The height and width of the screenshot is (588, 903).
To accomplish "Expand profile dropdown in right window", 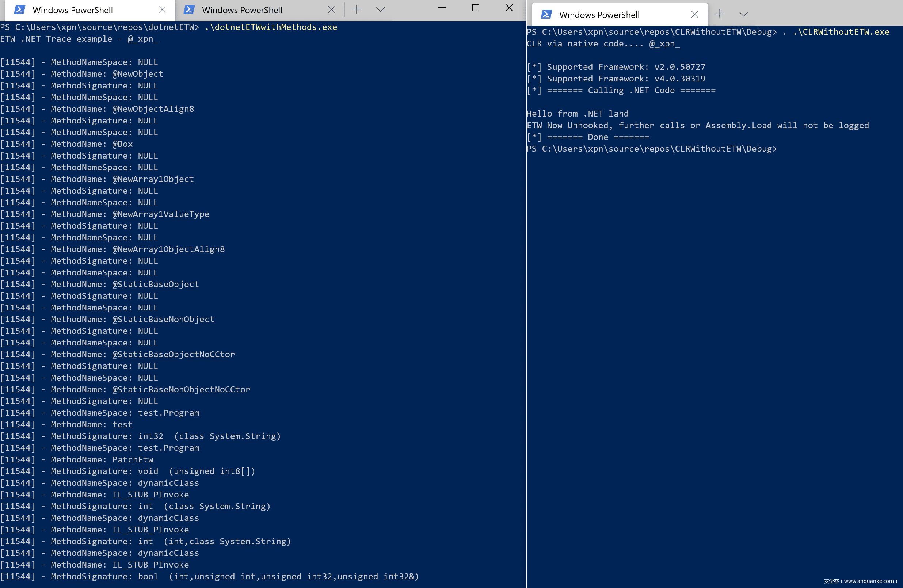I will coord(744,14).
